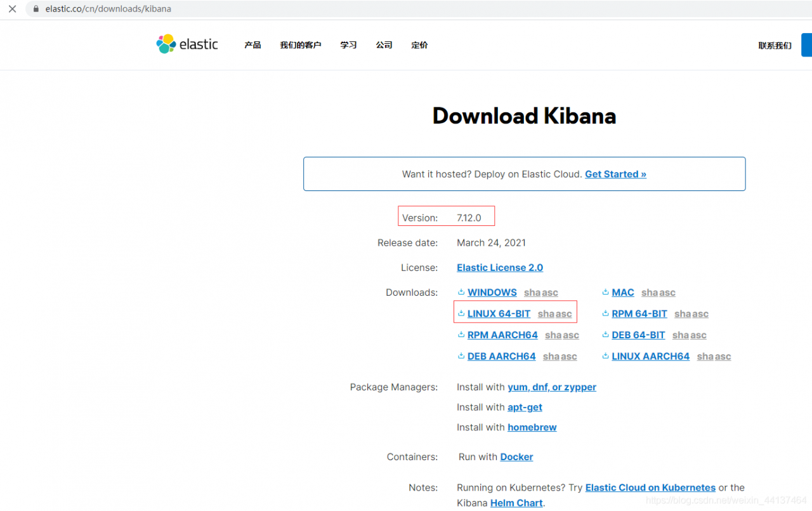Click download icon beside LINUX AARCH64
The image size is (812, 511).
click(x=606, y=356)
